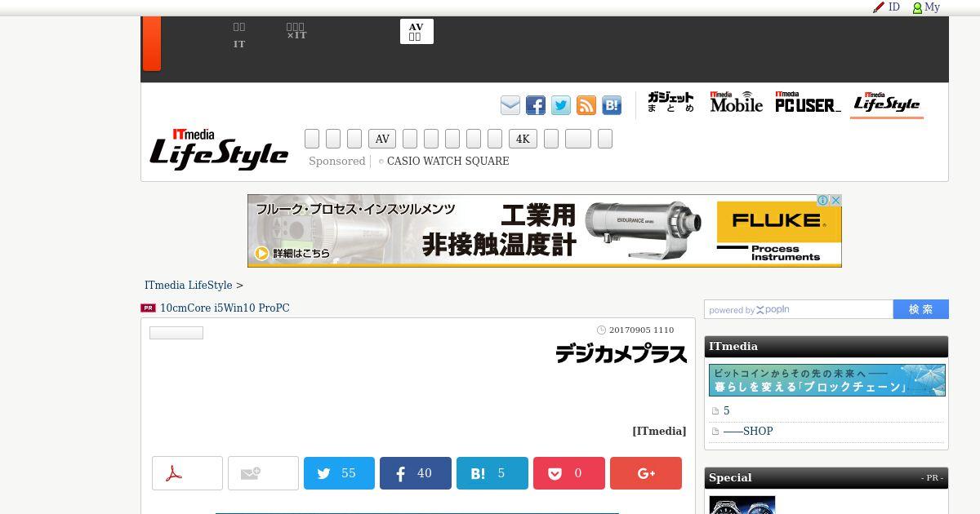The width and height of the screenshot is (980, 514).
Task: Open AdChoices info icon on banner
Action: 823,201
